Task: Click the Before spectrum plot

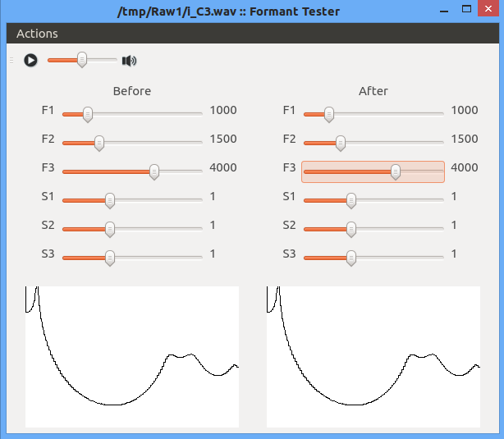Action: (132, 357)
